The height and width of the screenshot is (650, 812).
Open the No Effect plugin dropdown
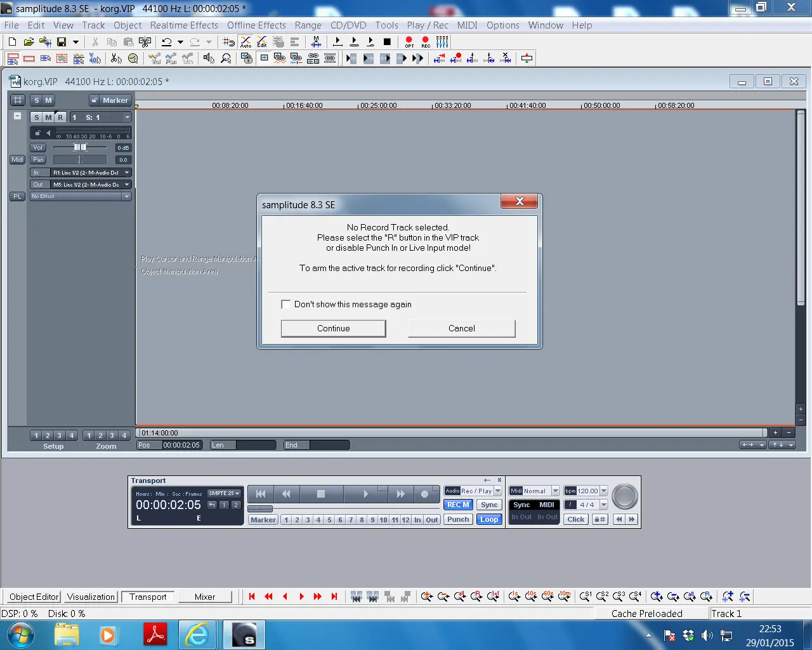[127, 197]
